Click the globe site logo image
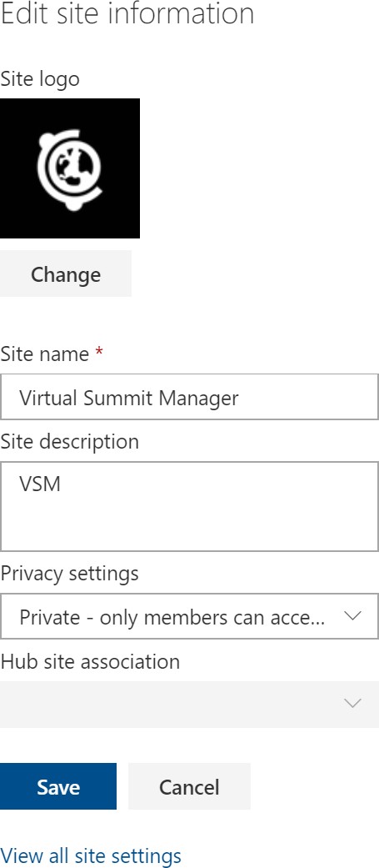This screenshot has width=379, height=868. tap(70, 168)
